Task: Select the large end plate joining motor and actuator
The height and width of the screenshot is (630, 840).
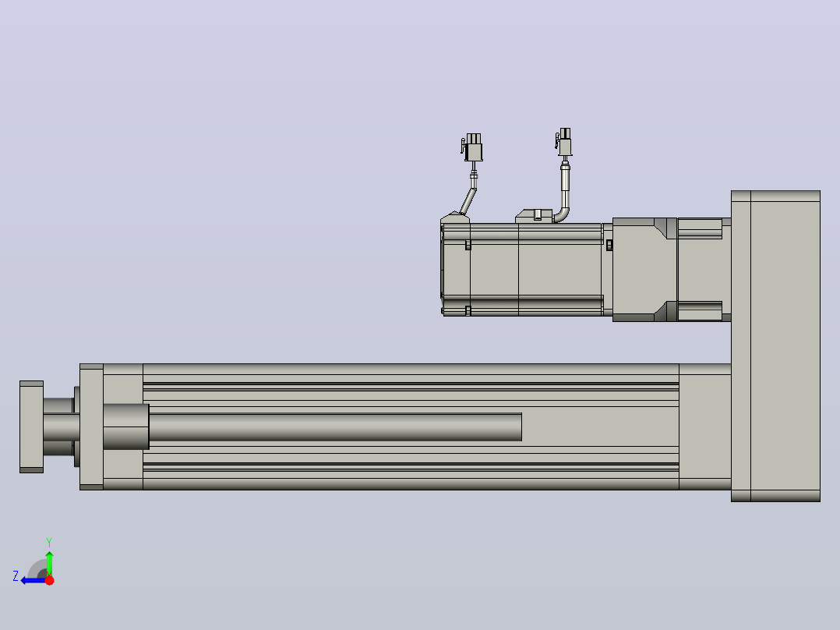Action: pos(775,346)
